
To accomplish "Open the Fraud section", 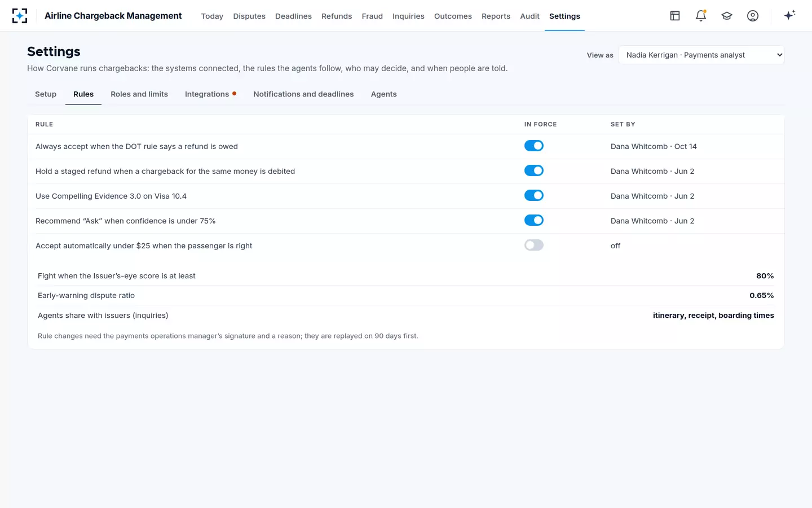I will (x=372, y=16).
